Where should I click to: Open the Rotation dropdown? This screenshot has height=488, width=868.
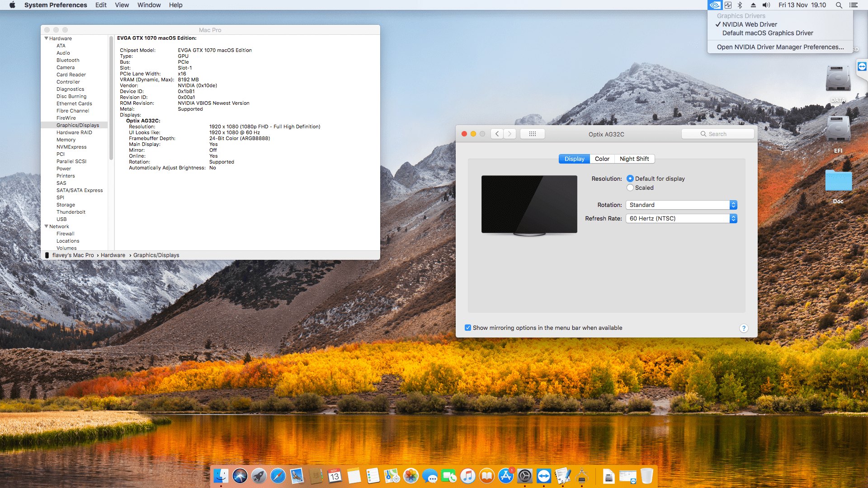[x=681, y=205]
